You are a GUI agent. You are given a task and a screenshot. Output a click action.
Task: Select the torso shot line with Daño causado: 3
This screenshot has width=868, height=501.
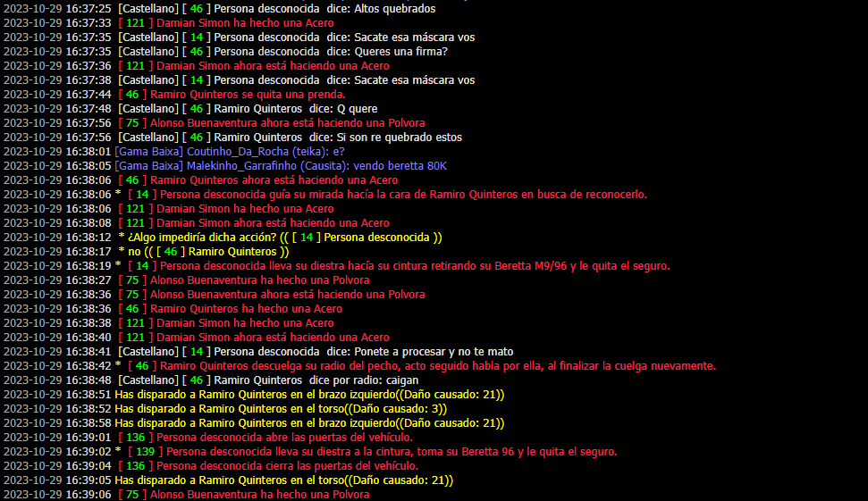coord(225,409)
